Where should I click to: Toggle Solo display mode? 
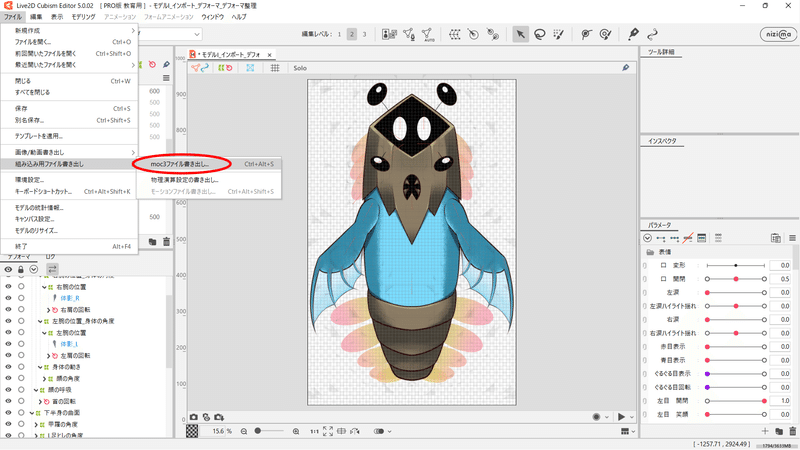(300, 68)
